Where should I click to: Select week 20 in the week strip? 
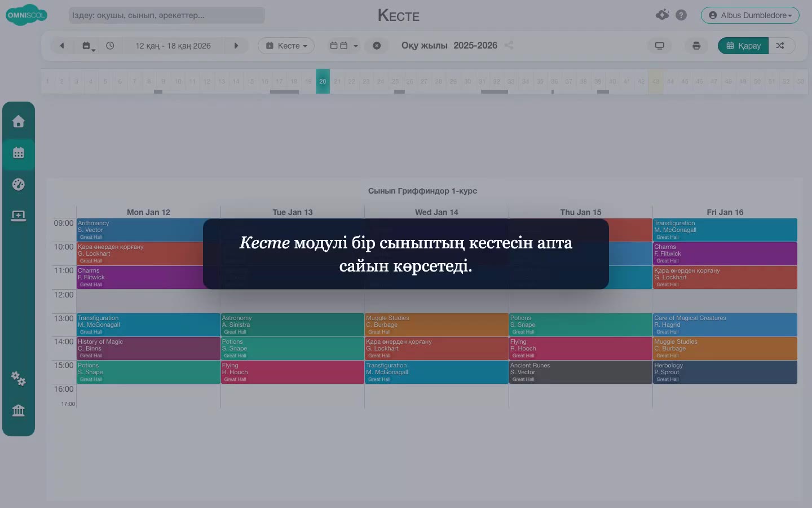click(x=323, y=81)
